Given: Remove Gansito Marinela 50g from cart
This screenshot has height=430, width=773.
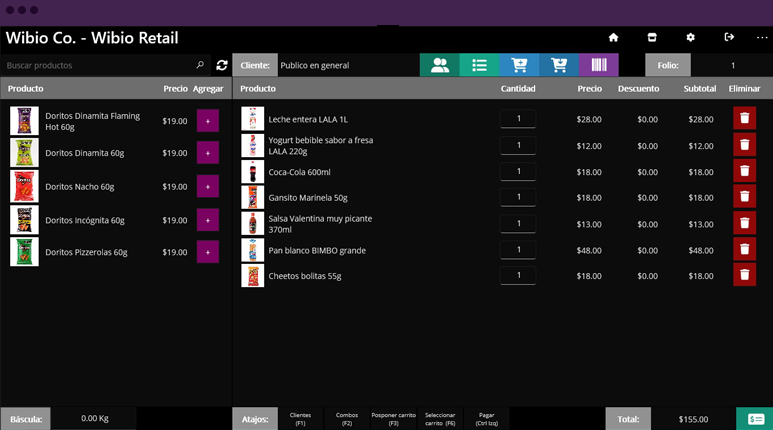Looking at the screenshot, I should coord(744,197).
